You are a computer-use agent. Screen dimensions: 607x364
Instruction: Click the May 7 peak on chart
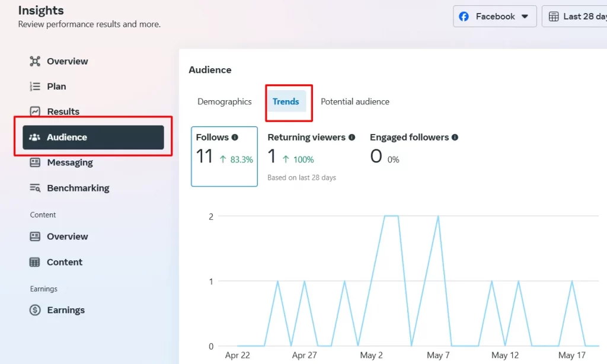tap(437, 217)
